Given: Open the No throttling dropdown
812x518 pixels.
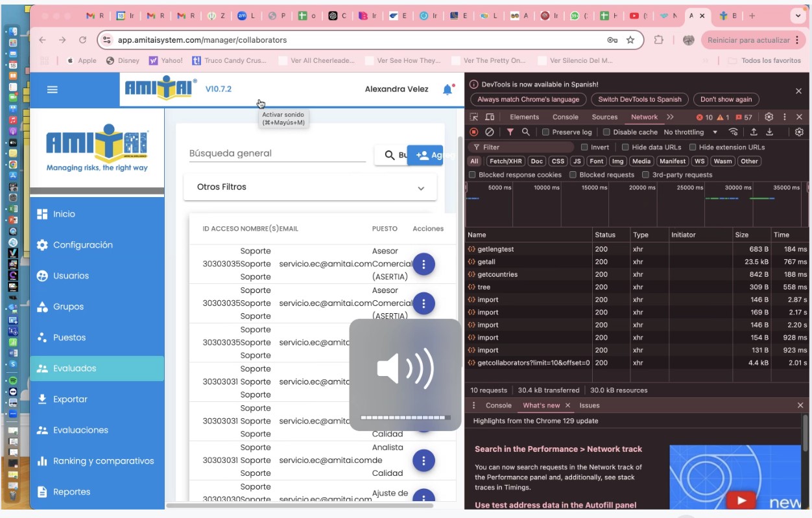Looking at the screenshot, I should 690,132.
